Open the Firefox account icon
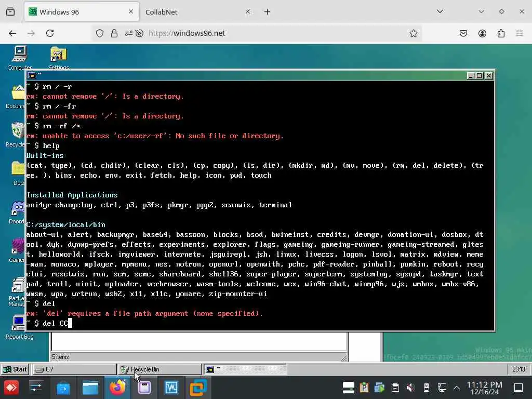Viewport: 532px width, 399px height. pyautogui.click(x=482, y=33)
